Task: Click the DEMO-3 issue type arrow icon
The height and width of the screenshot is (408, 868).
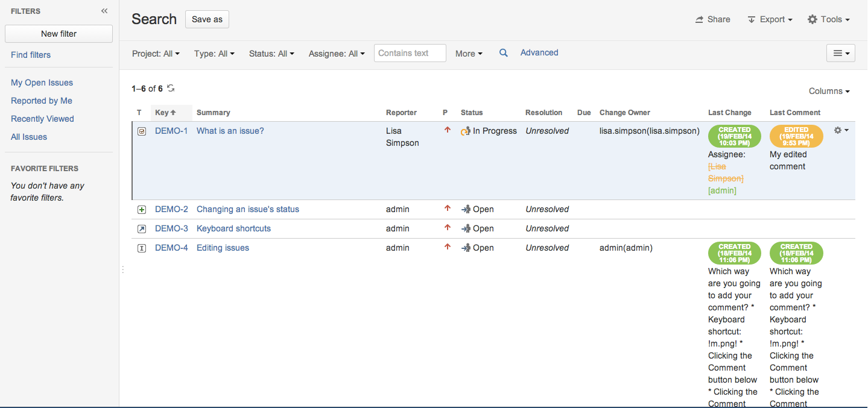Action: (x=142, y=229)
